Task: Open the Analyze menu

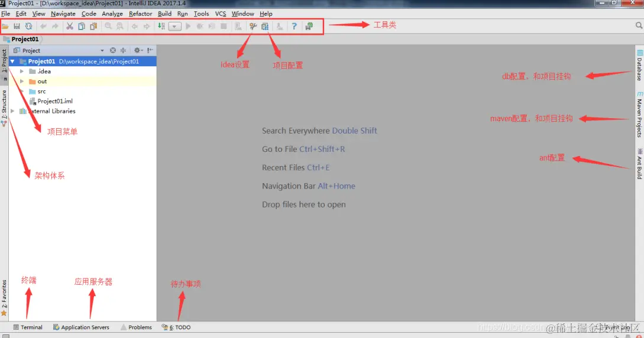Action: click(x=112, y=14)
